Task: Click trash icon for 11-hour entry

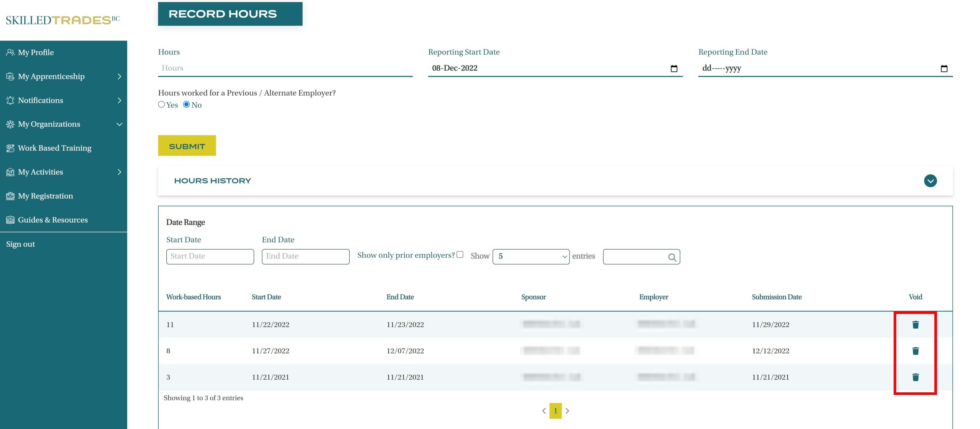Action: pyautogui.click(x=915, y=324)
